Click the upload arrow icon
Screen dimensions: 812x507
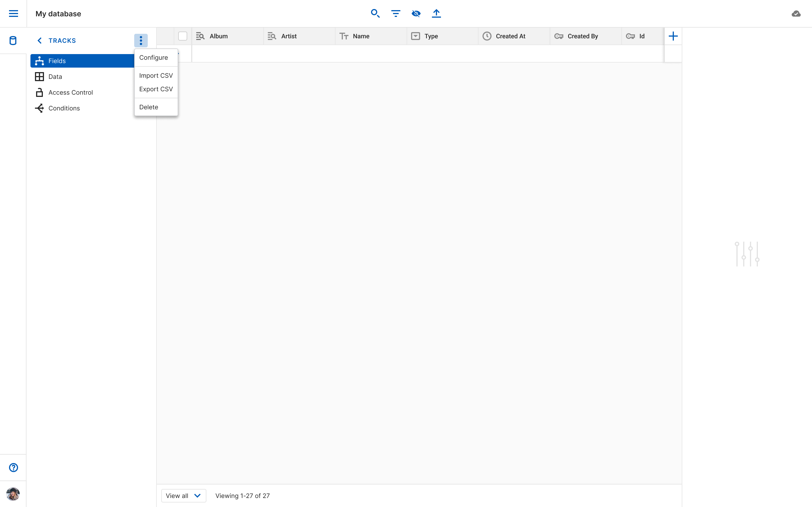[436, 14]
